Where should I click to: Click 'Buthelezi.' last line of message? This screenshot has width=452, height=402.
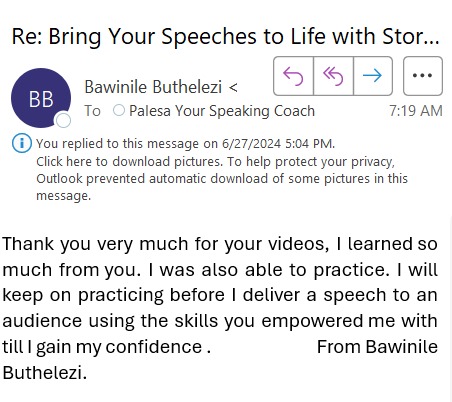pos(45,372)
